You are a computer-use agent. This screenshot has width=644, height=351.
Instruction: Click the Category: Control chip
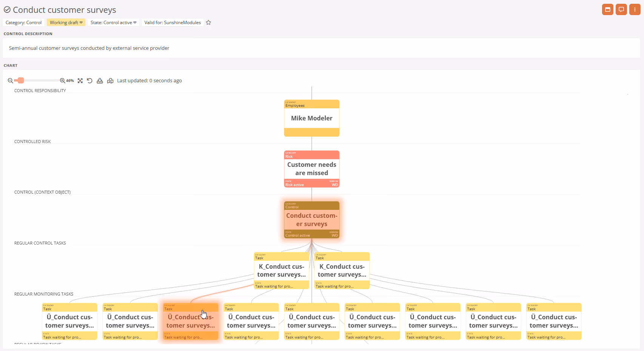[23, 23]
